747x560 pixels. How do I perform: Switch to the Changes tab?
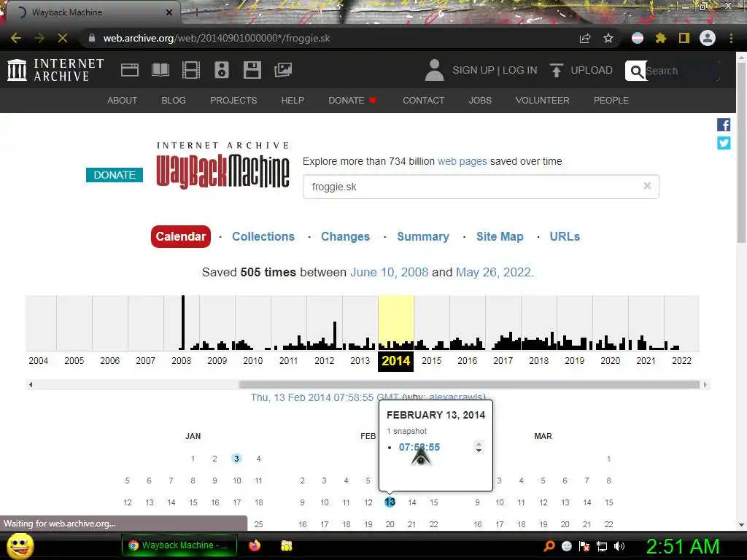345,237
